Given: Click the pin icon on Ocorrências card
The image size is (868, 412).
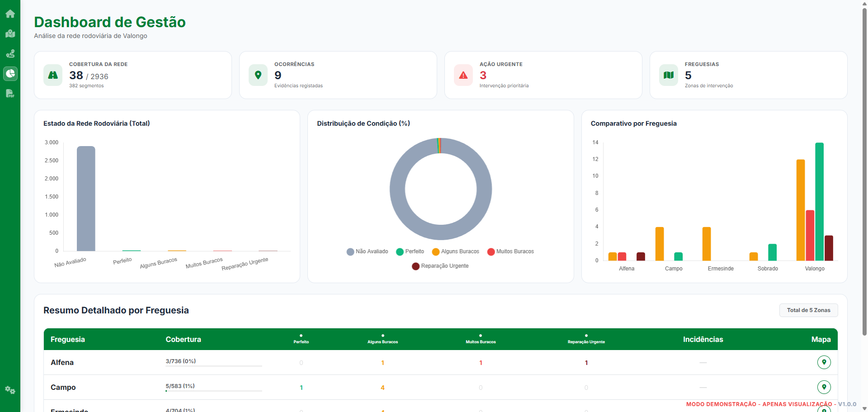Looking at the screenshot, I should (x=258, y=75).
